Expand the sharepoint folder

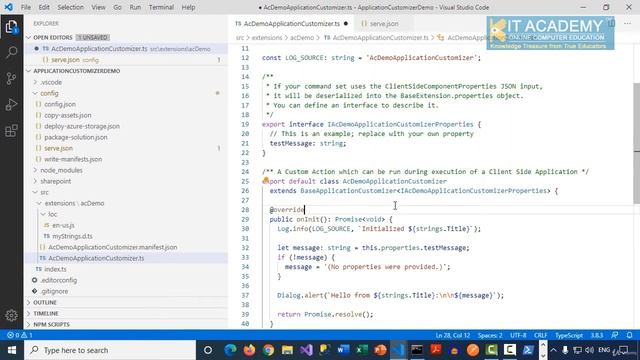pos(36,181)
